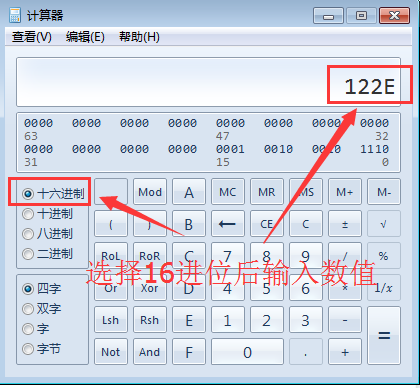Click the ± sign toggle button
The width and height of the screenshot is (420, 388).
tap(345, 224)
